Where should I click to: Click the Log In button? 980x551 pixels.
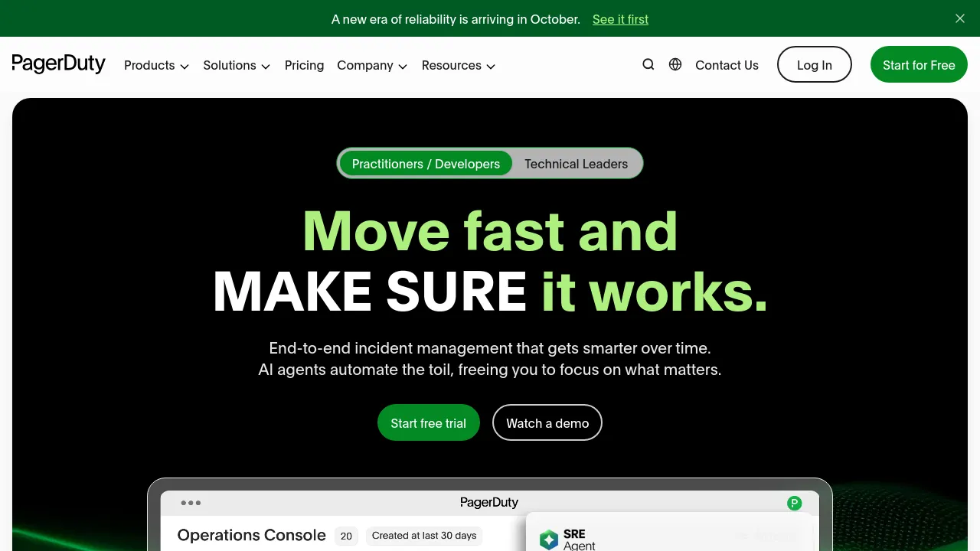(815, 65)
